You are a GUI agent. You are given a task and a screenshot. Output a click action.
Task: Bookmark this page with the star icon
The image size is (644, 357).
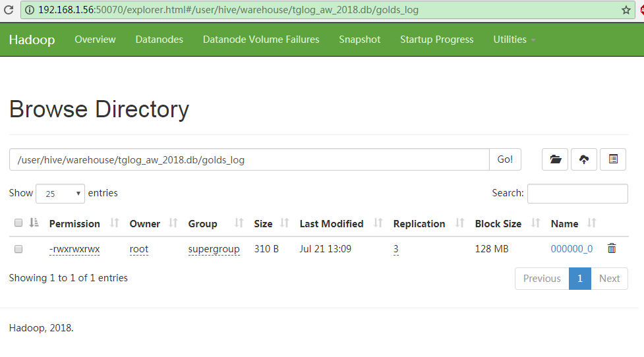tap(626, 10)
